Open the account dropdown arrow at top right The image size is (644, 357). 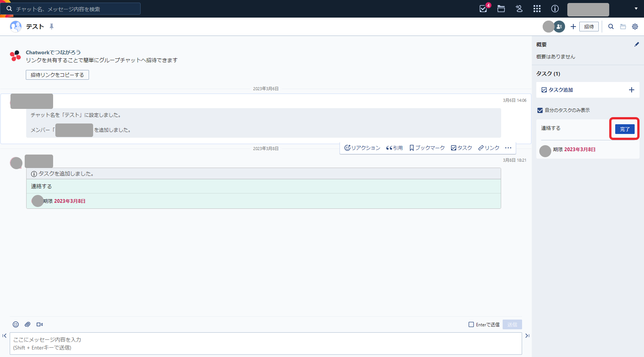point(636,9)
